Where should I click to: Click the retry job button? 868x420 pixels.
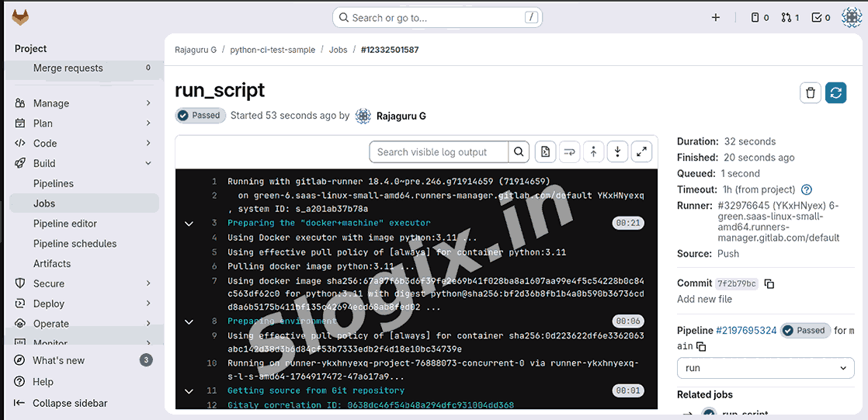pyautogui.click(x=835, y=93)
